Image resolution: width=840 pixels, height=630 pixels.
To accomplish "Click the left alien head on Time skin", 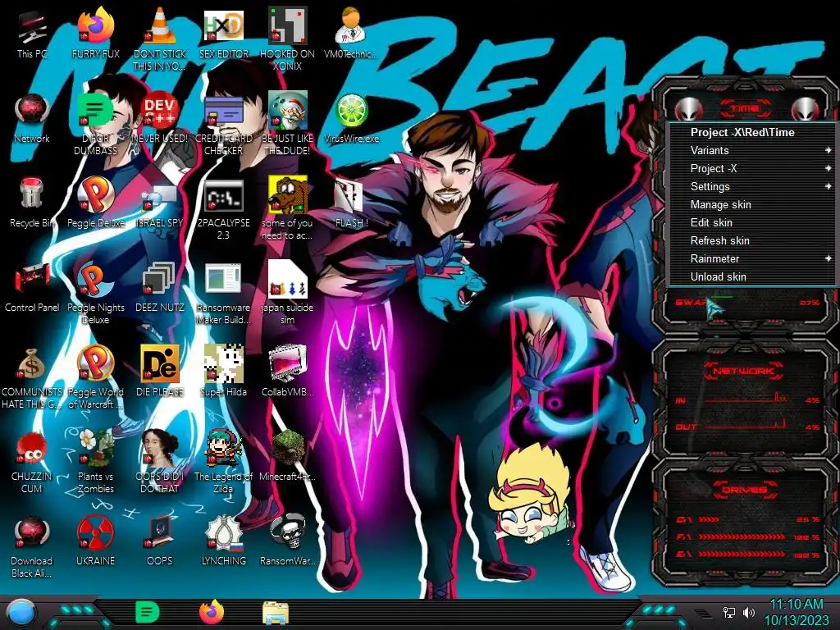I will point(688,109).
